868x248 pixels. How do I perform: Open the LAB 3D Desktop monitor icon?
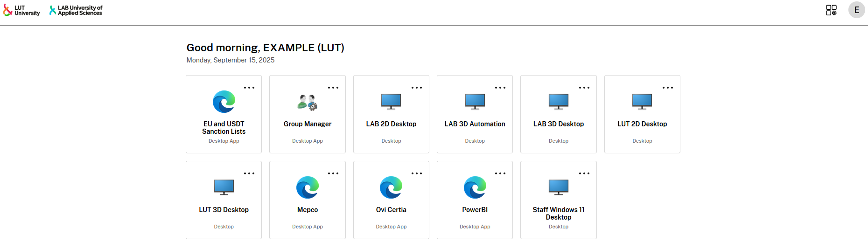tap(559, 102)
